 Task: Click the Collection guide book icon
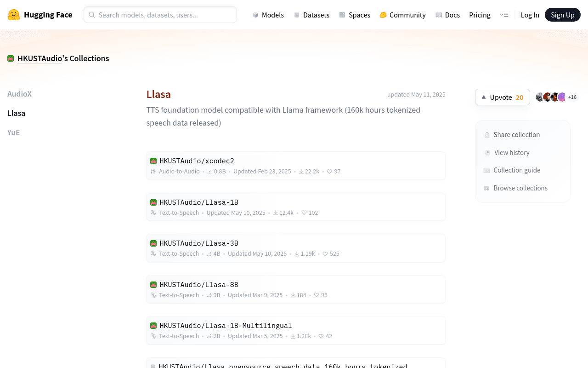[486, 170]
